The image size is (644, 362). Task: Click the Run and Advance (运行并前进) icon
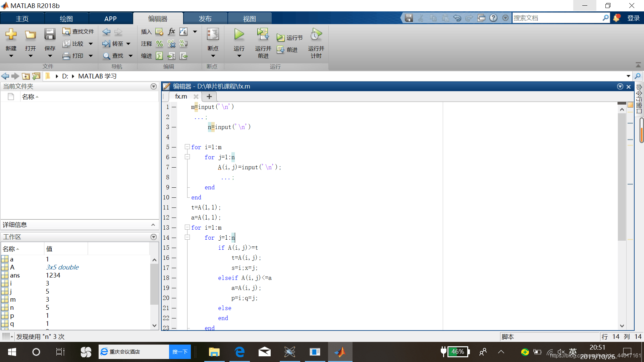(263, 35)
